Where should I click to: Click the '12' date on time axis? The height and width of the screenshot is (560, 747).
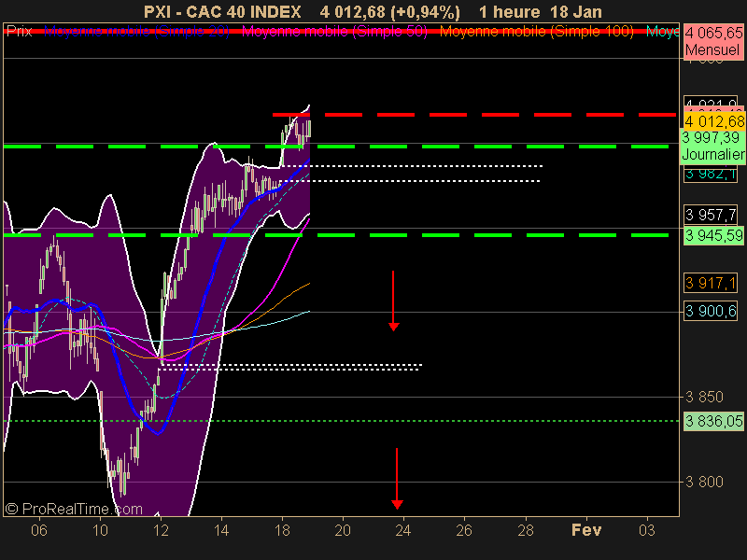pyautogui.click(x=161, y=530)
